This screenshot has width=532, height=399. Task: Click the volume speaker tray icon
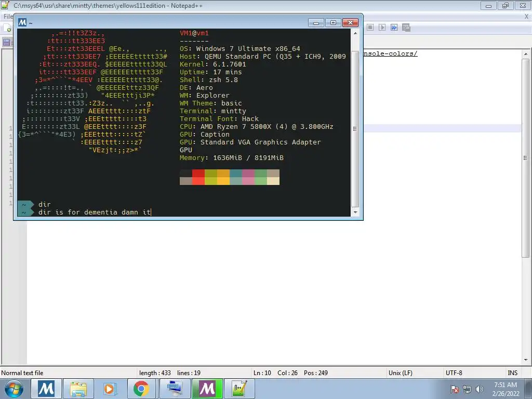click(480, 389)
